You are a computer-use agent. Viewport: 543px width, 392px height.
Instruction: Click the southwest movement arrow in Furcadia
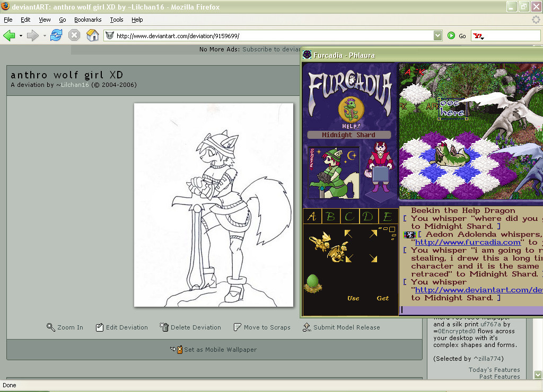[x=349, y=259]
